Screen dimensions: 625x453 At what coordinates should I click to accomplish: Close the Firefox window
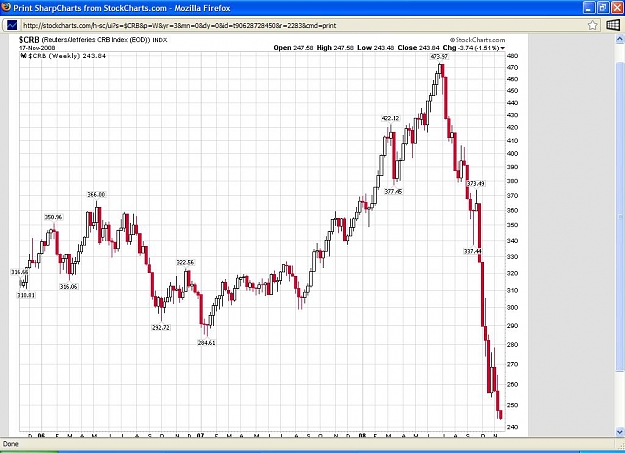click(x=617, y=7)
